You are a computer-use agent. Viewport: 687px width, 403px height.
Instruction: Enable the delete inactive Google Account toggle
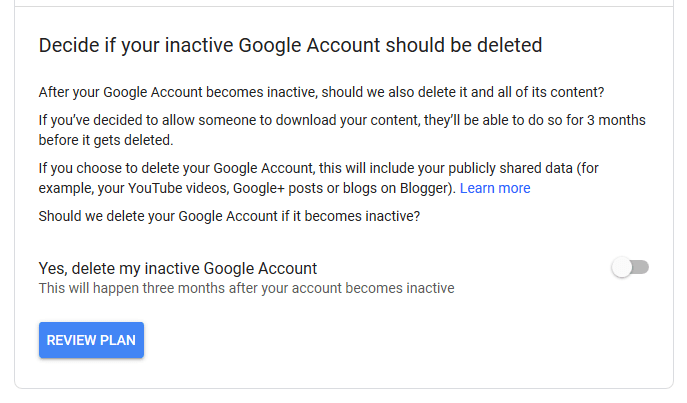pyautogui.click(x=631, y=268)
